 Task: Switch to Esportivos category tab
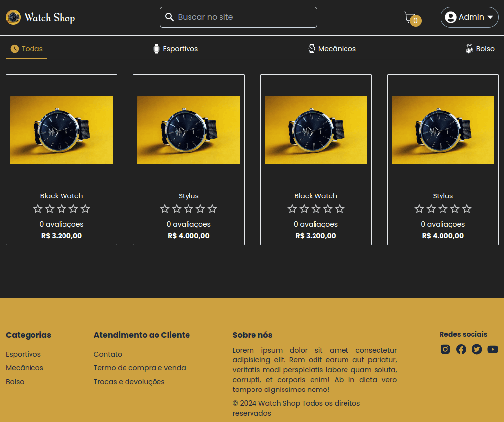pos(175,49)
